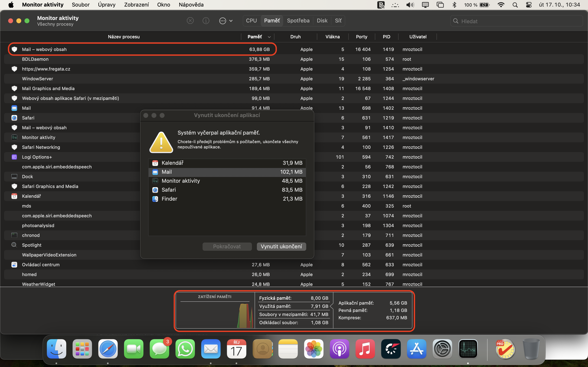Launch System Settings from the Dock
The height and width of the screenshot is (367, 588).
click(442, 349)
